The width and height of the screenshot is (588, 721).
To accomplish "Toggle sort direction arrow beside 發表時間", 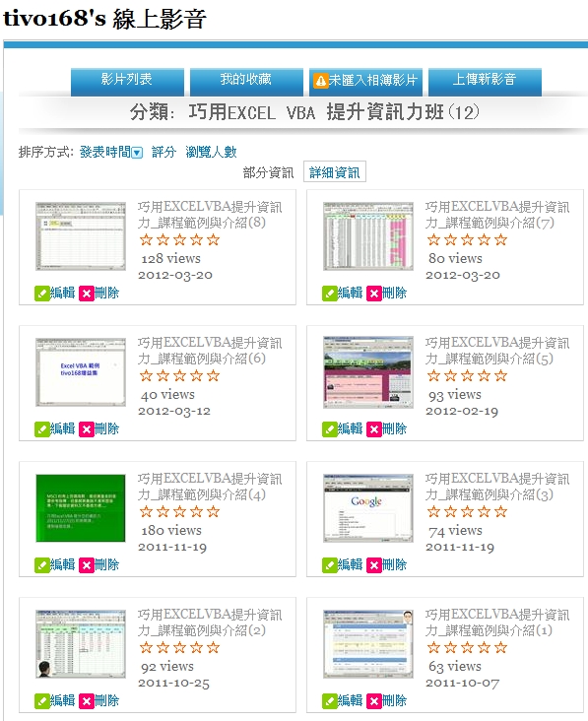I will click(137, 153).
